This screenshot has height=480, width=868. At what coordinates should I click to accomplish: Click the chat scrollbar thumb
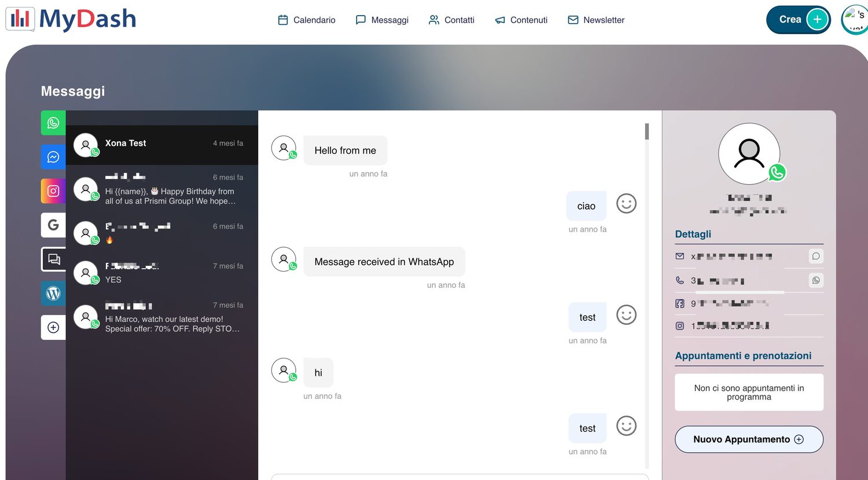pos(647,131)
